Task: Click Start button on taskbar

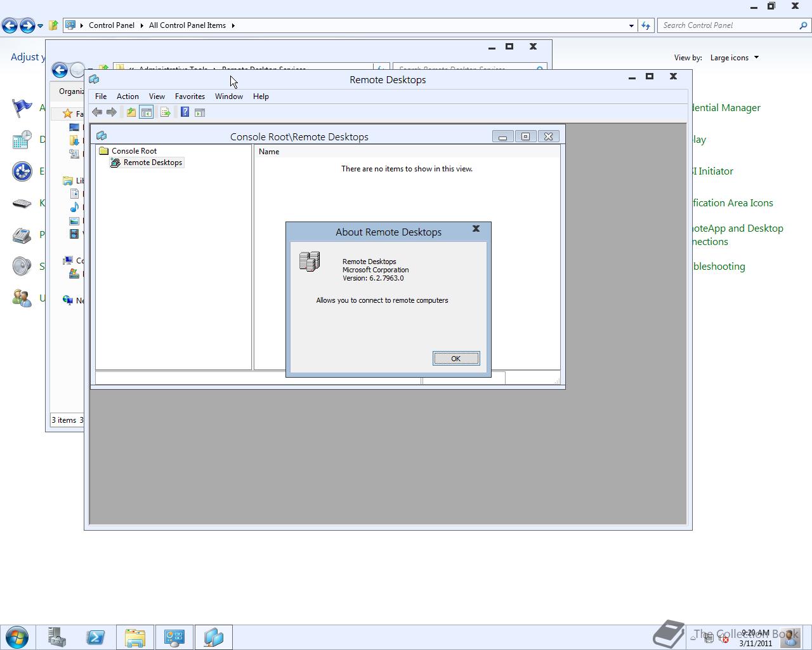Action: 16,637
